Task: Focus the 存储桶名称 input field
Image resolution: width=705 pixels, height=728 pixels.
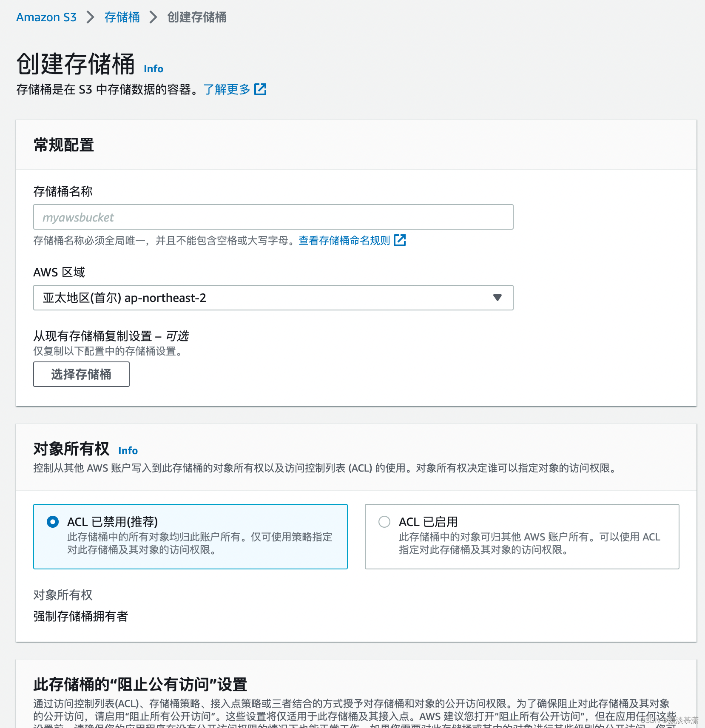Action: click(x=273, y=217)
